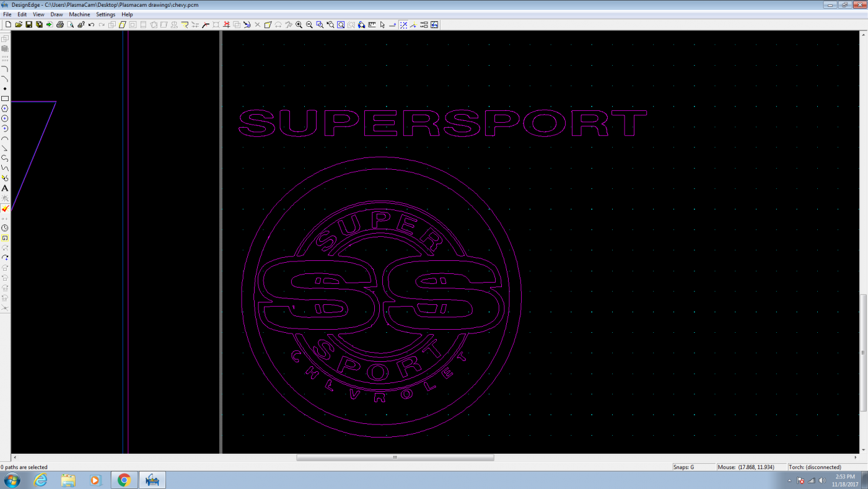
Task: Zoom out with the minus magnifier icon
Action: 309,25
